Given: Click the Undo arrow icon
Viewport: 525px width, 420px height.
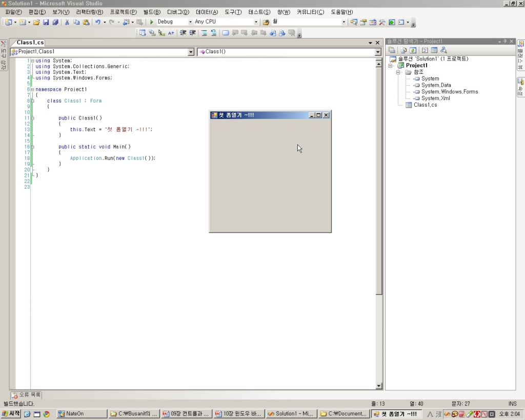Looking at the screenshot, I should [x=98, y=22].
